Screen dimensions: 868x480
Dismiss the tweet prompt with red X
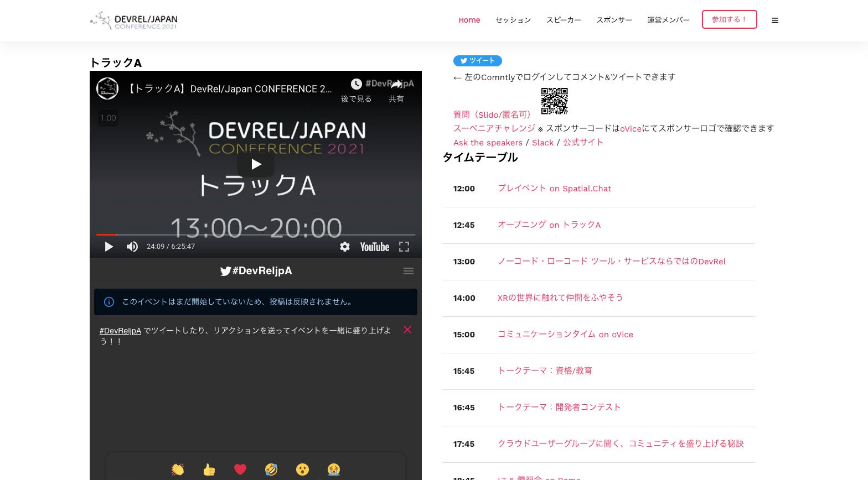pyautogui.click(x=407, y=330)
